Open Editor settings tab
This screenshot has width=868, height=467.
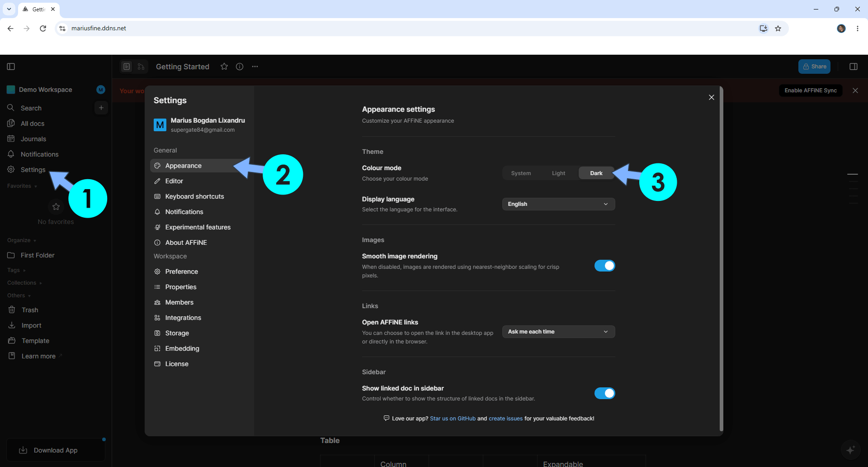click(x=200, y=181)
